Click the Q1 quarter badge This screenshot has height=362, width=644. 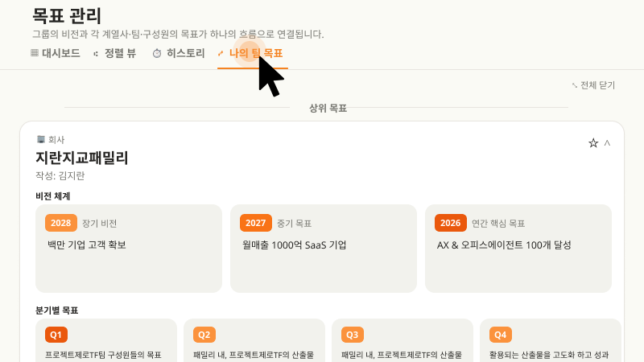56,335
